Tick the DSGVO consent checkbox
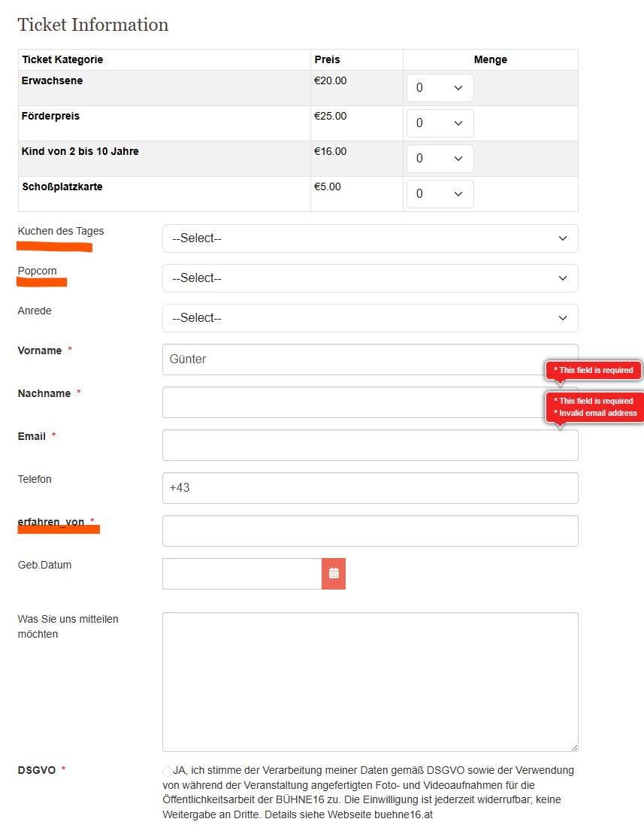644x837 pixels. [168, 771]
